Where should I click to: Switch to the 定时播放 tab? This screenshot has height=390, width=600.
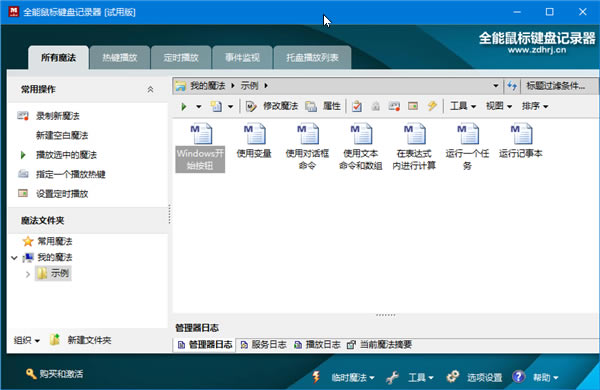click(181, 58)
